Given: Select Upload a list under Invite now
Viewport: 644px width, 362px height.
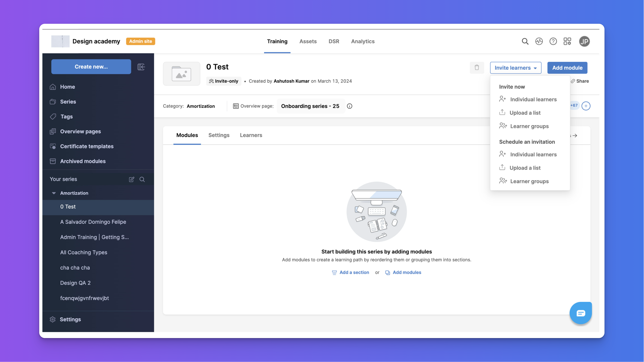Looking at the screenshot, I should coord(525,113).
